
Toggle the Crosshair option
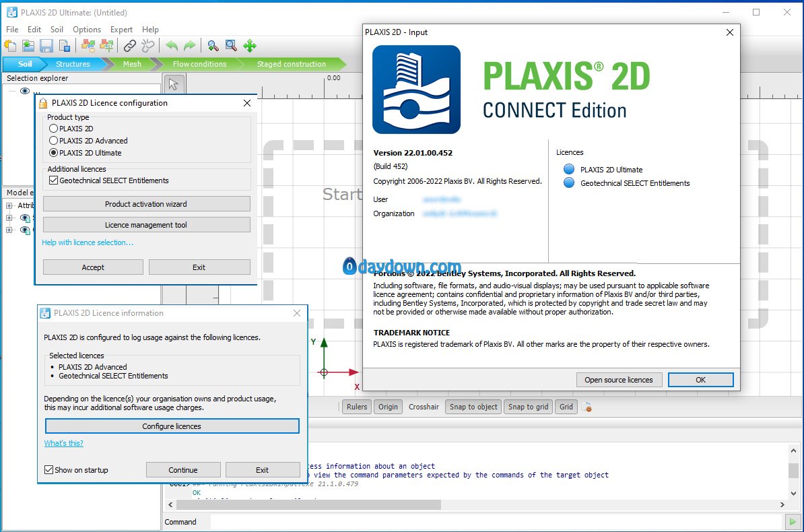[x=424, y=407]
